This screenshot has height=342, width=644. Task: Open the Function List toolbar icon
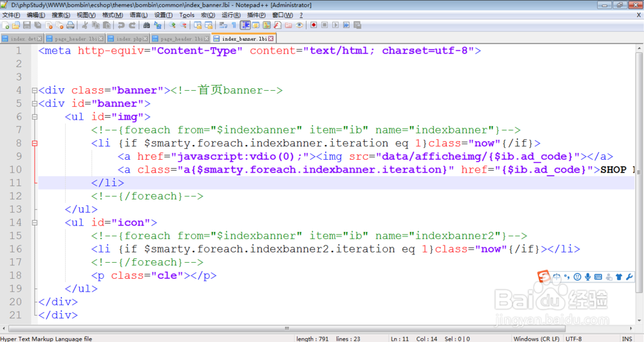click(278, 26)
